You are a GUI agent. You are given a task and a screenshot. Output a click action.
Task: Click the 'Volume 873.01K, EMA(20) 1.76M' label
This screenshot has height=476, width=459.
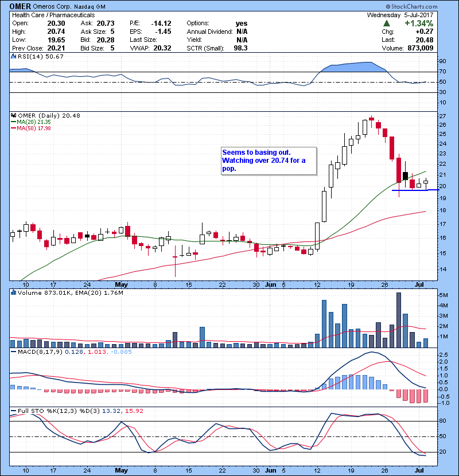[x=71, y=292]
